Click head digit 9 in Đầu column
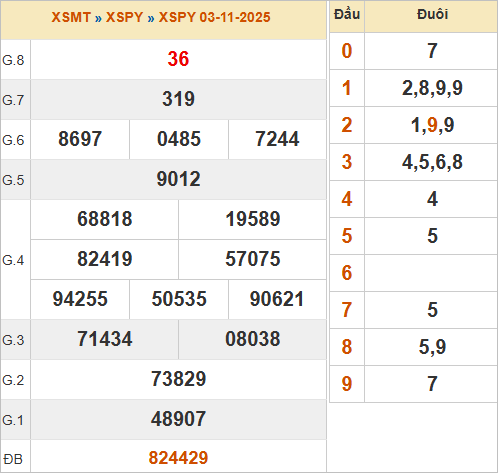Screen dimensions: 498x473 [347, 384]
